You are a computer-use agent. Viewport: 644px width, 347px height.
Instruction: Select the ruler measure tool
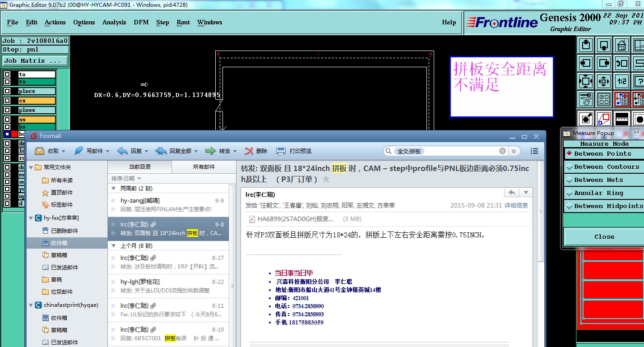pos(621,119)
